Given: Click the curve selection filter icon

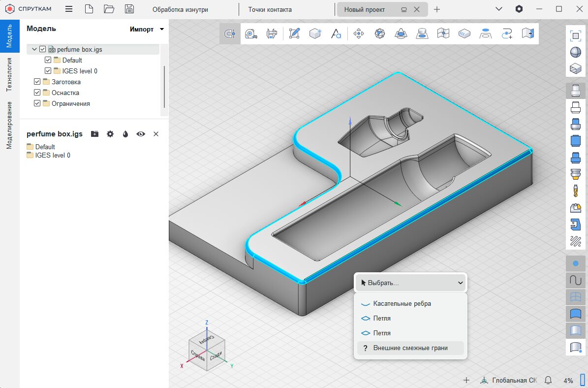Looking at the screenshot, I should 575,280.
